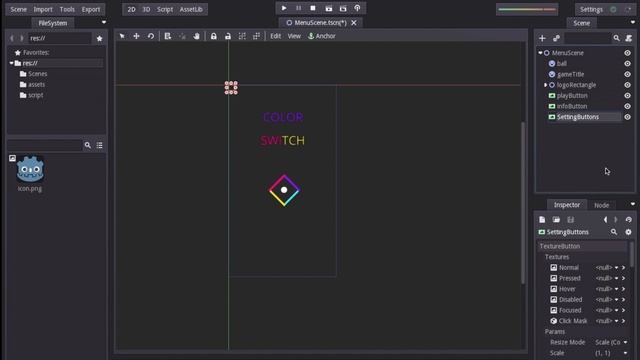Screen dimensions: 640x360
Task: Open the Scene menu
Action: (18, 9)
